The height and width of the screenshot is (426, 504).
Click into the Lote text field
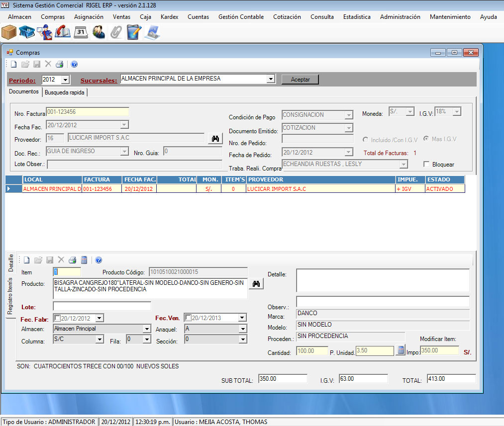click(101, 306)
